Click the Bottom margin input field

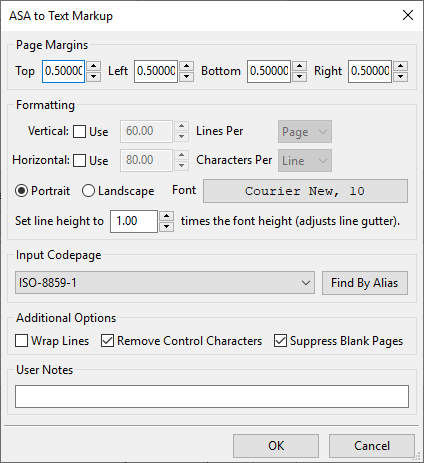[269, 71]
